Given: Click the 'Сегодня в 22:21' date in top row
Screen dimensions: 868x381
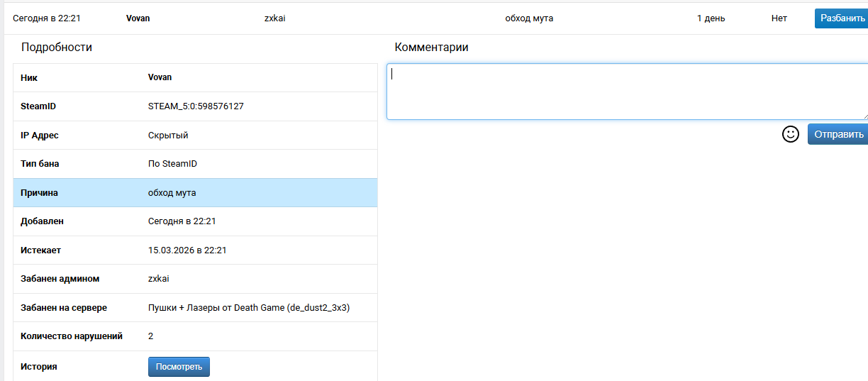Looking at the screenshot, I should pyautogui.click(x=47, y=18).
